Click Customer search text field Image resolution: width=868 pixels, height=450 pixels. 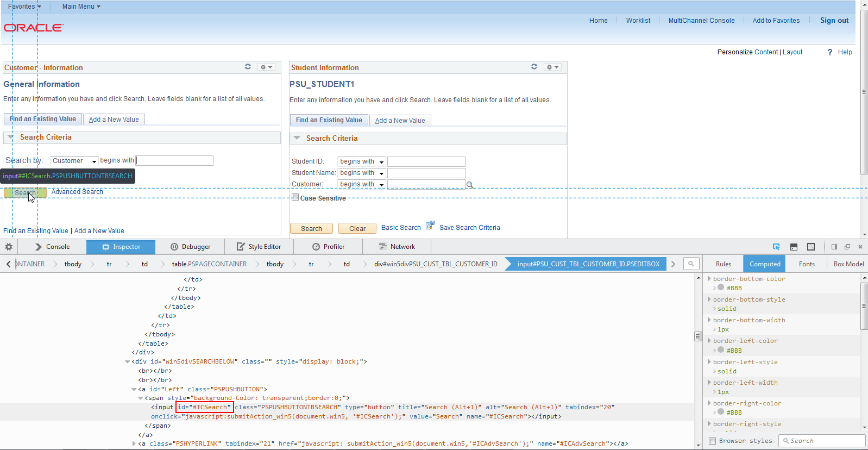click(x=174, y=161)
